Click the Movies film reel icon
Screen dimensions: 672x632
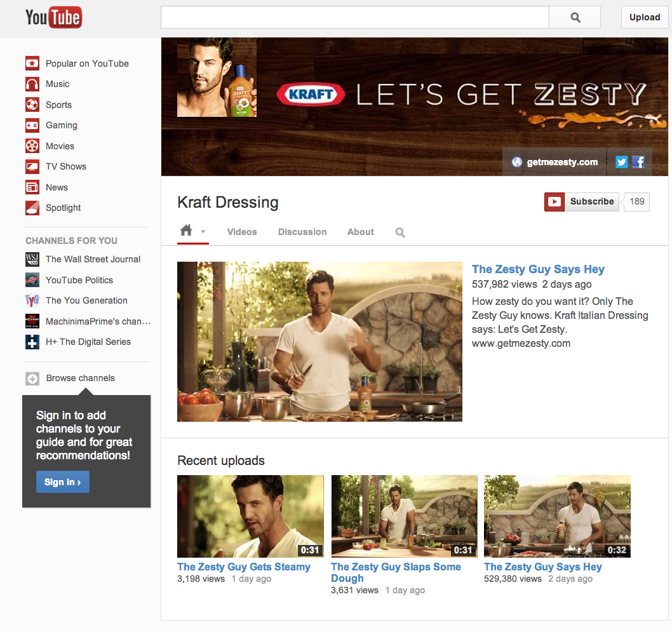click(32, 146)
